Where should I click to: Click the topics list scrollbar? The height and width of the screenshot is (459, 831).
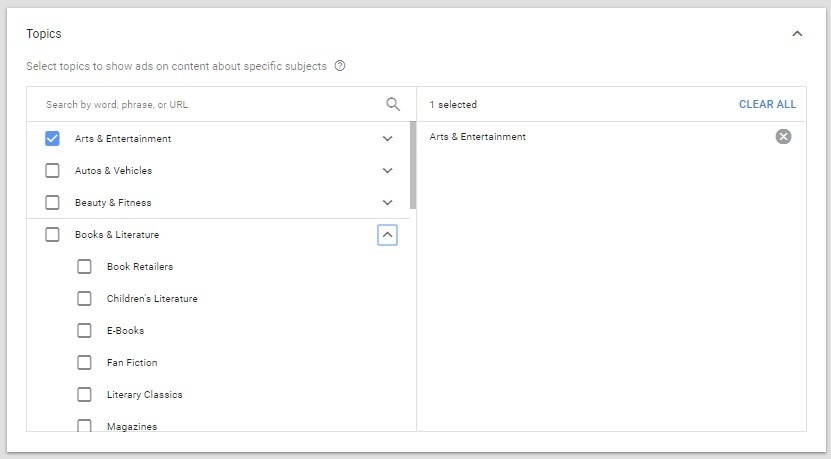(x=413, y=165)
